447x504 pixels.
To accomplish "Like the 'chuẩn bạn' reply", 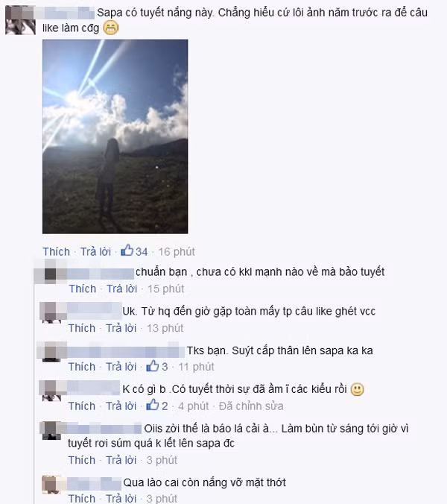I will [83, 289].
